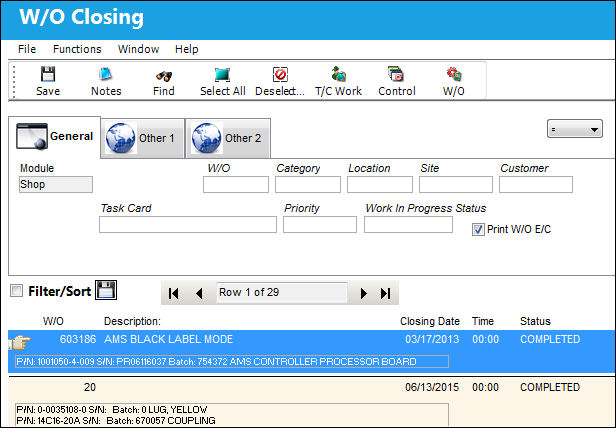The width and height of the screenshot is (616, 428).
Task: Click the Save toolbar icon
Action: (48, 74)
